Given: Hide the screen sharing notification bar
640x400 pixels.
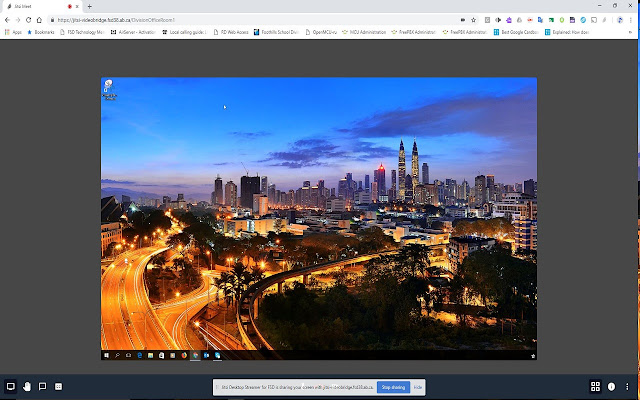Looking at the screenshot, I should coord(418,386).
